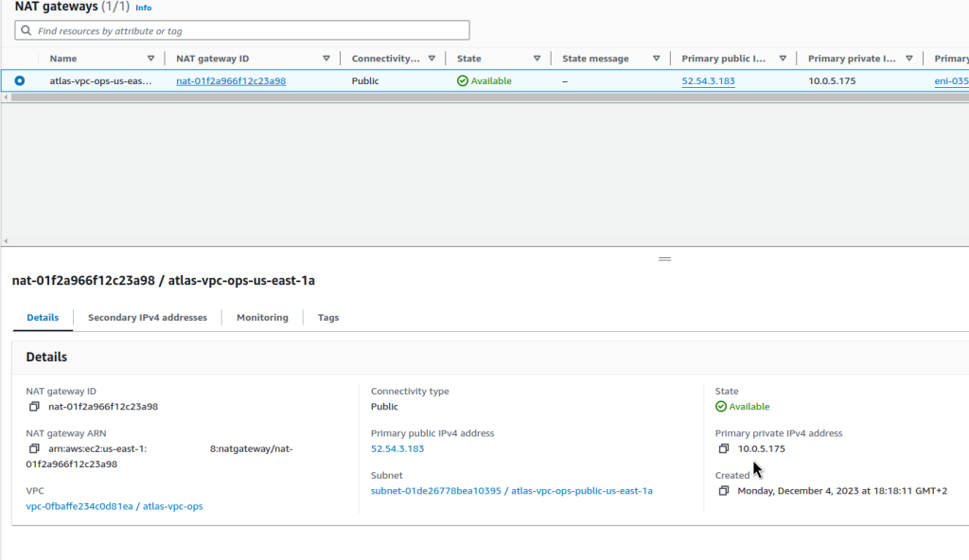Image resolution: width=969 pixels, height=560 pixels.
Task: Open the Connectivity column filter dropdown
Action: pyautogui.click(x=432, y=58)
